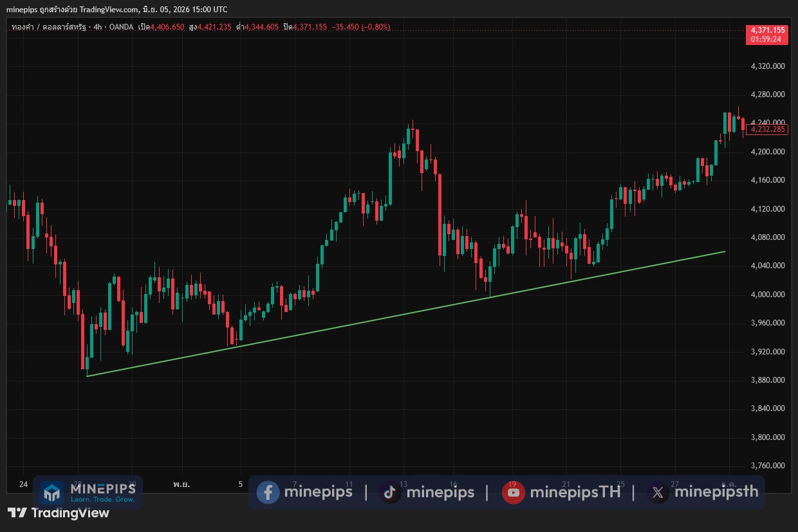Click the YouTube icon in the banner

click(513, 493)
